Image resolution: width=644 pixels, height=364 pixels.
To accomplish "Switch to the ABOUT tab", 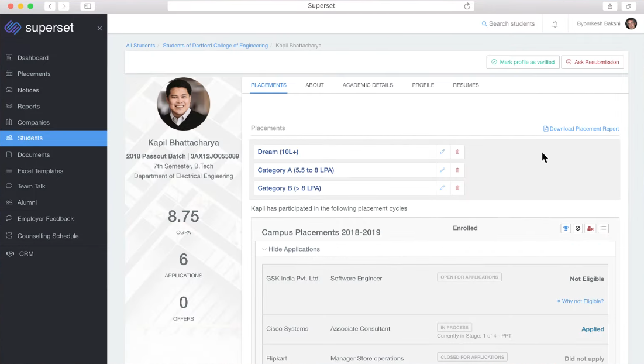I will [315, 85].
